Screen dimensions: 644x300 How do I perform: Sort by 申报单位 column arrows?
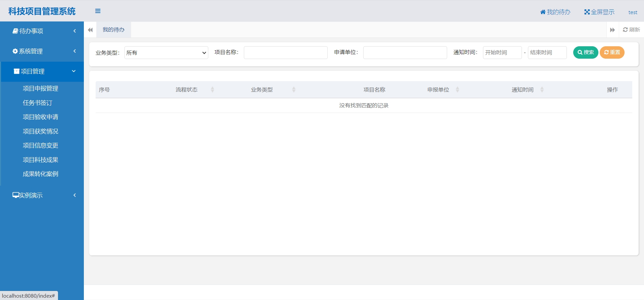[x=458, y=89]
